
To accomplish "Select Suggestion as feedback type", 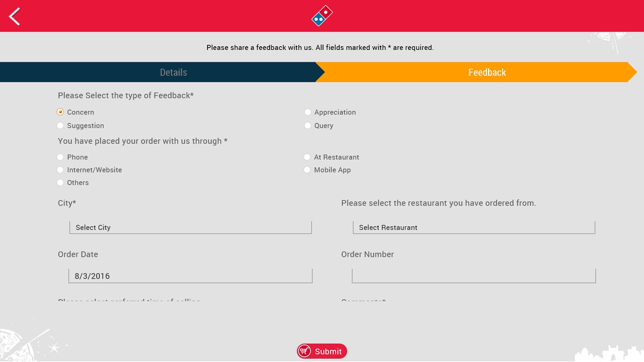I will (x=60, y=126).
